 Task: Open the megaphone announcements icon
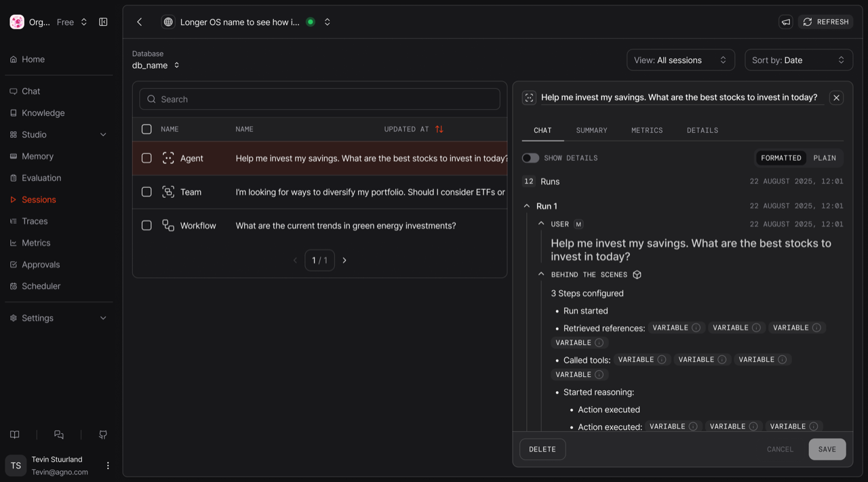coord(786,22)
